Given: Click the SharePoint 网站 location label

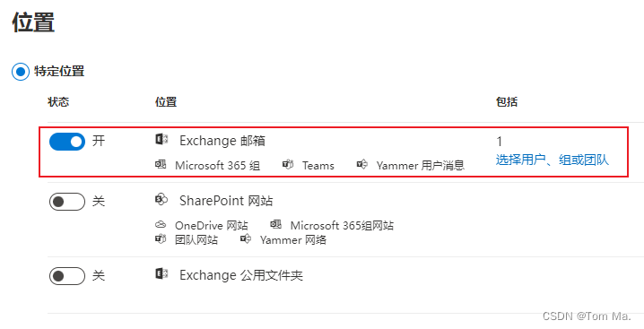Looking at the screenshot, I should click(x=226, y=201).
